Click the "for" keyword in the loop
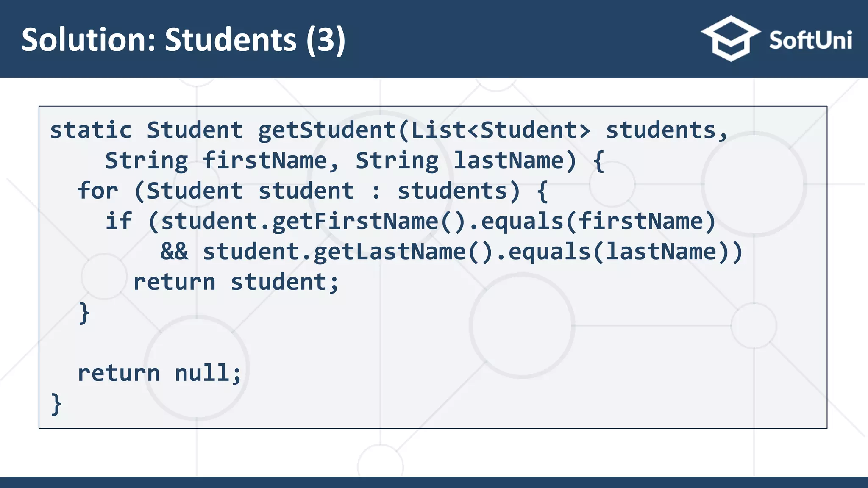868x488 pixels. click(x=97, y=191)
